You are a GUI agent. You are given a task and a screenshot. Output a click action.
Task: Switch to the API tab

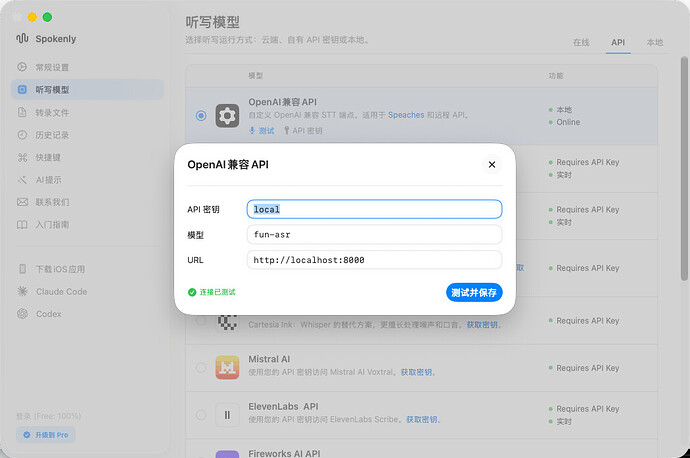coord(618,42)
